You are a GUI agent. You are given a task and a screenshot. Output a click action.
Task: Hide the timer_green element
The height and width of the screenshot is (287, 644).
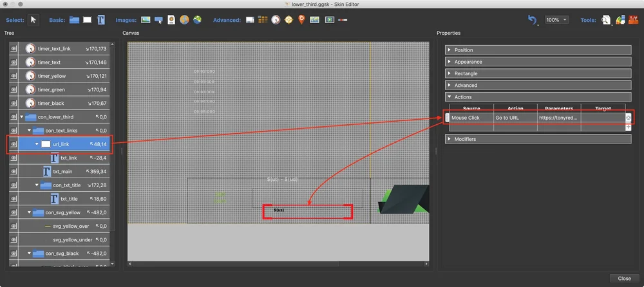(x=14, y=89)
